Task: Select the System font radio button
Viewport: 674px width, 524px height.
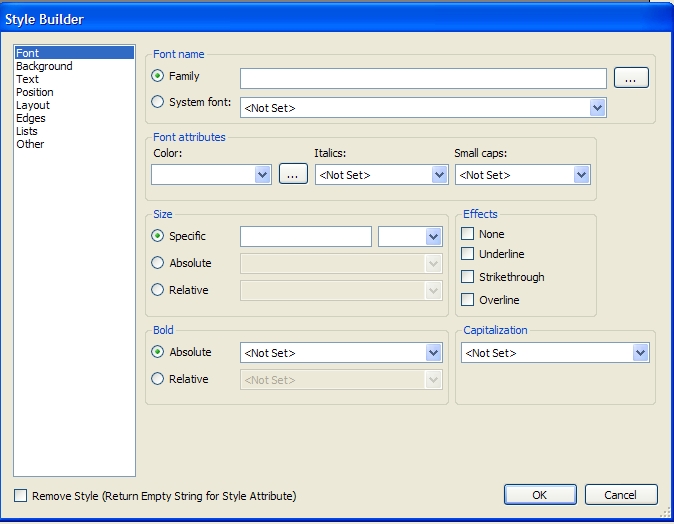Action: pos(157,102)
